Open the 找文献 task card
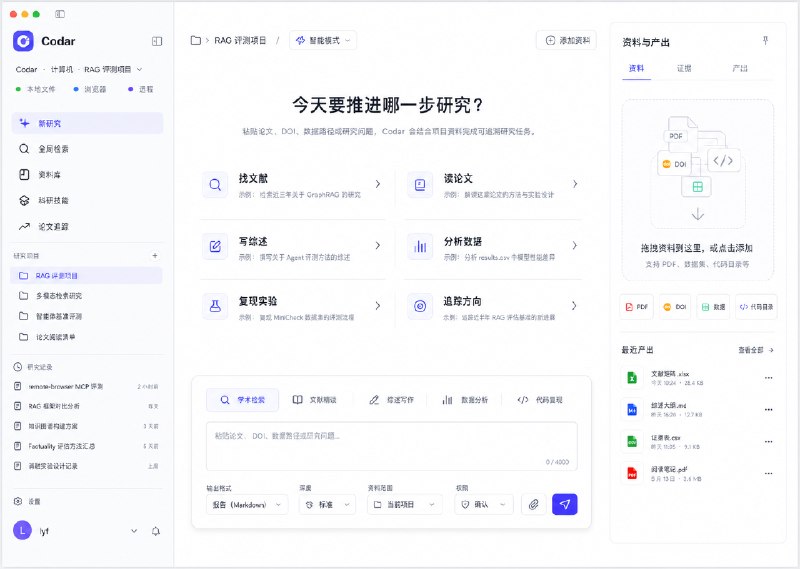 (x=292, y=185)
